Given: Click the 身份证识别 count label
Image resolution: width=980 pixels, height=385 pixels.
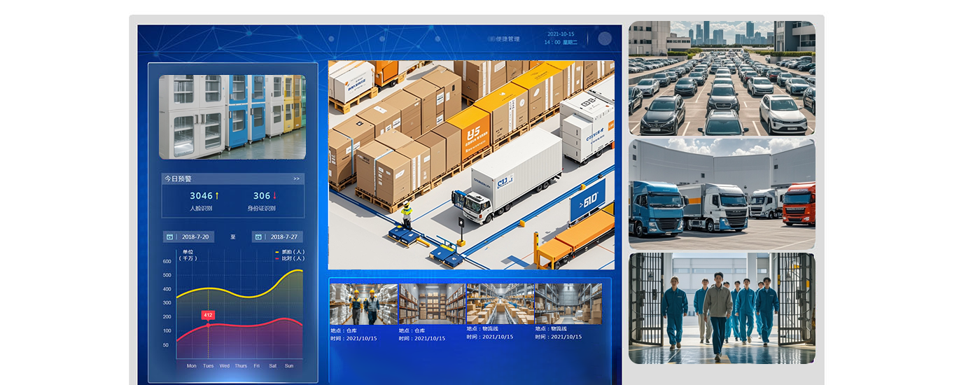Looking at the screenshot, I should click(x=261, y=209).
